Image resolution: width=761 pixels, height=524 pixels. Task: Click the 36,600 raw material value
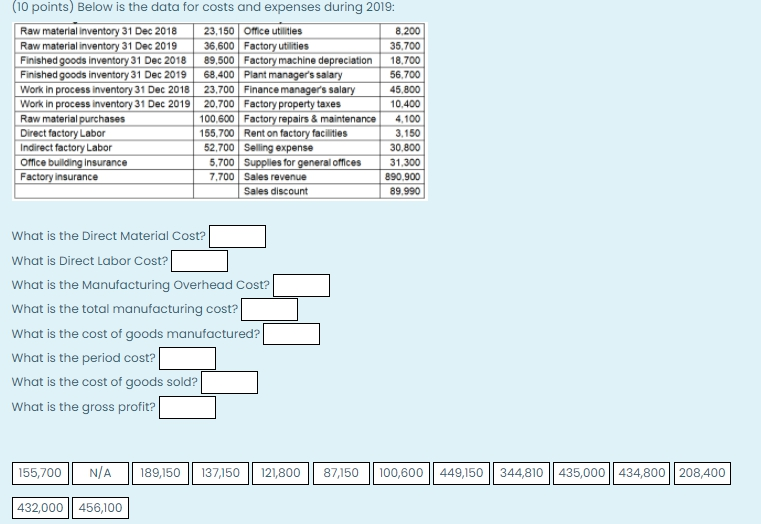(x=219, y=46)
